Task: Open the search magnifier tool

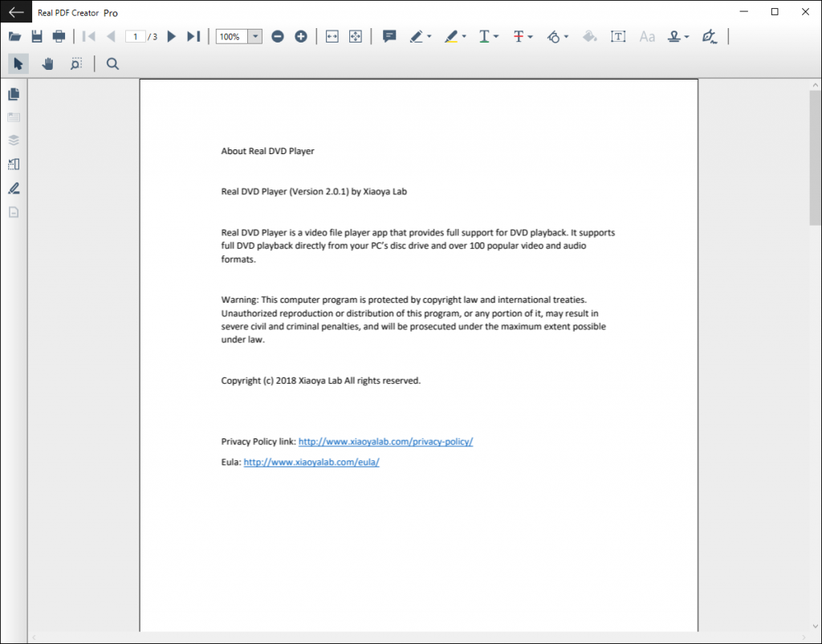Action: 112,64
